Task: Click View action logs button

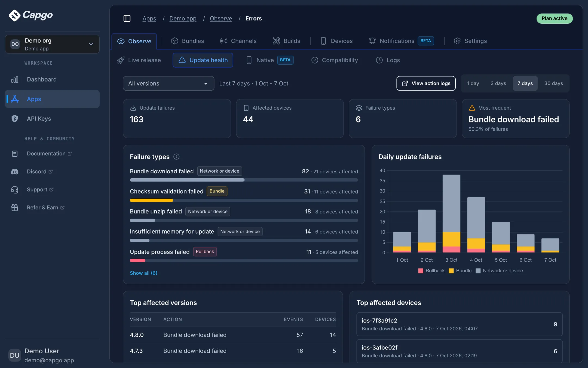Action: click(426, 83)
